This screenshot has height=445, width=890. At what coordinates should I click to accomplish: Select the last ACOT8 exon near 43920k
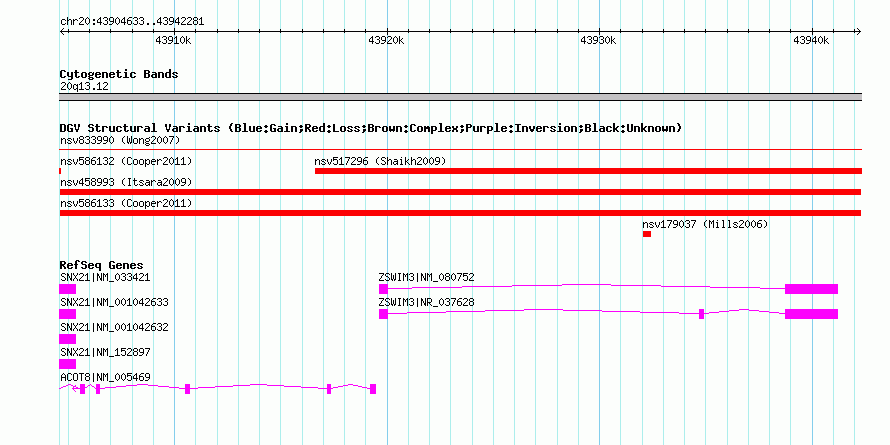point(373,389)
